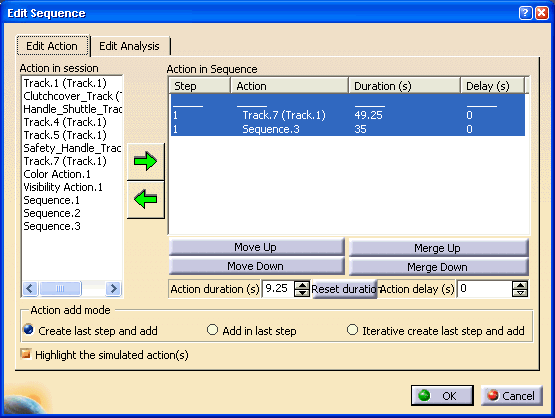The image size is (555, 418).
Task: Click the green right arrow to add action
Action: [x=145, y=161]
